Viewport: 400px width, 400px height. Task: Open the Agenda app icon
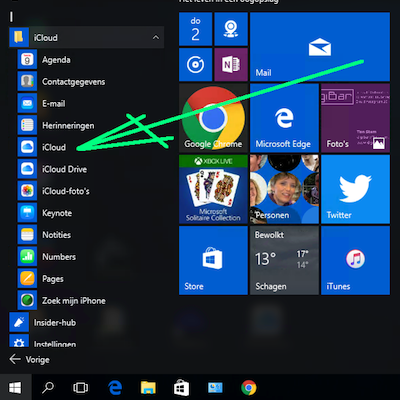pyautogui.click(x=27, y=60)
